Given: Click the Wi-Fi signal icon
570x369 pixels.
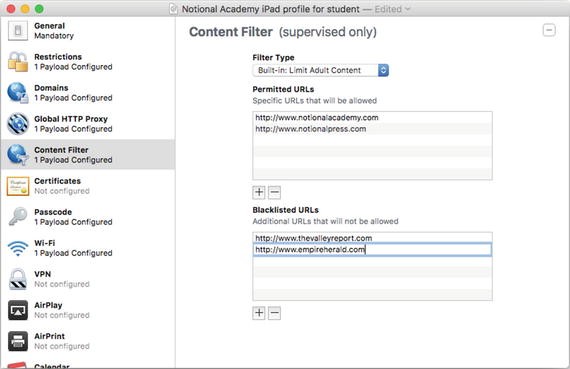Looking at the screenshot, I should pos(18,248).
